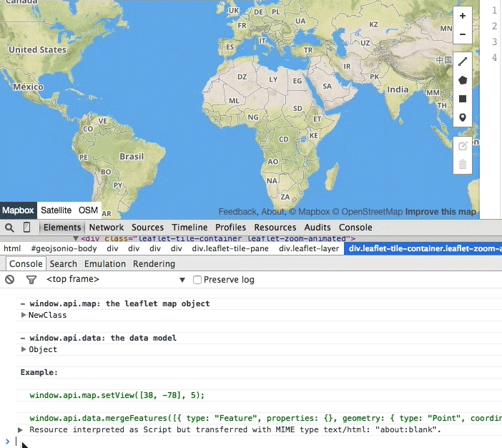The height and width of the screenshot is (448, 502).
Task: Toggle device mode phone icon
Action: click(x=27, y=228)
